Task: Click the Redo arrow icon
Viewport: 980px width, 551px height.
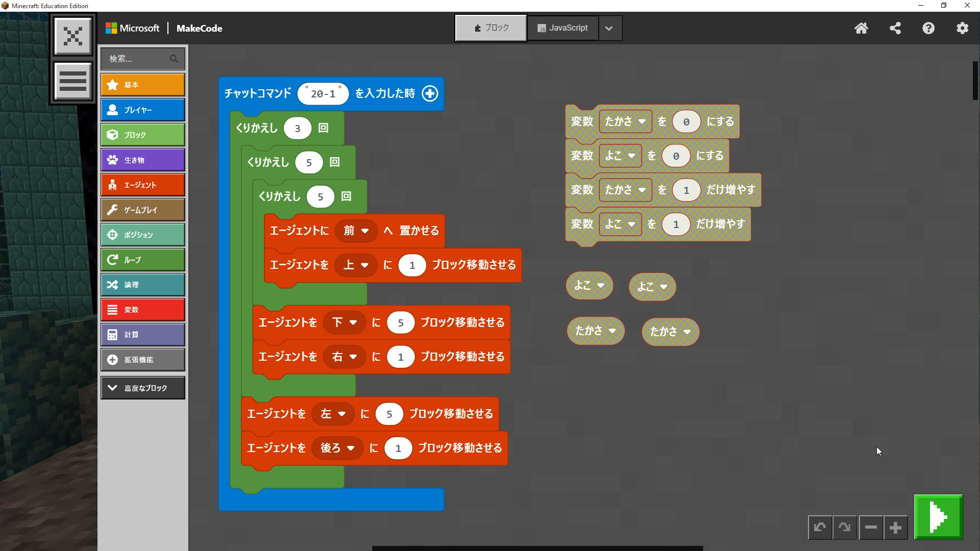Action: coord(844,528)
